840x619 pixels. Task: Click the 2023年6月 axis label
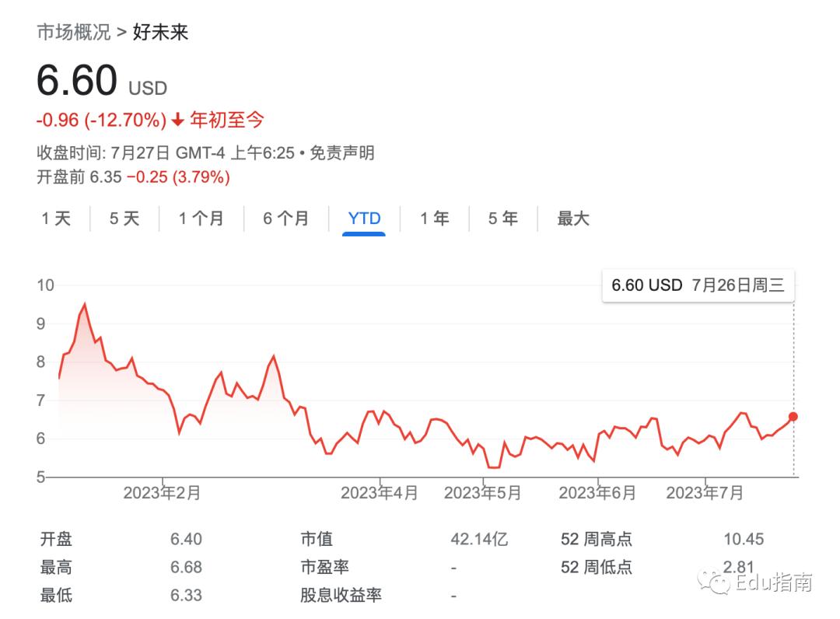[597, 492]
